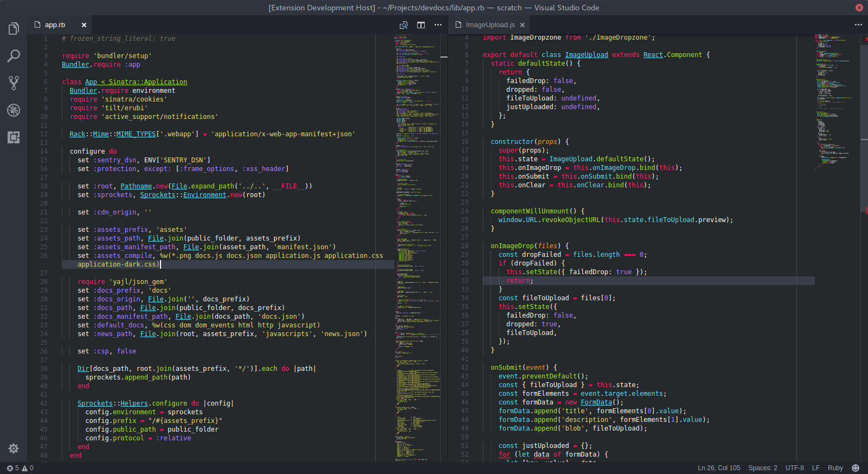Change file encoding via UTF-8
Viewport: 868px width, 474px height.
click(x=795, y=468)
